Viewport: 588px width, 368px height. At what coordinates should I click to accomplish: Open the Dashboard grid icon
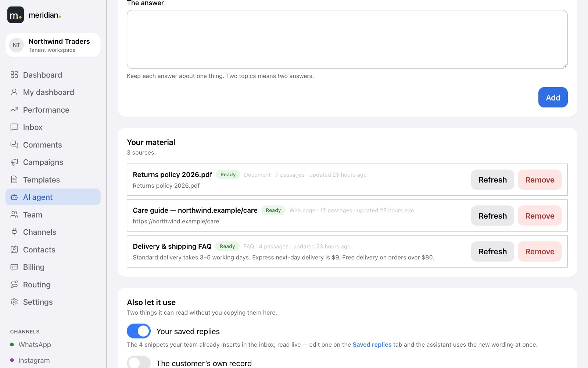14,75
